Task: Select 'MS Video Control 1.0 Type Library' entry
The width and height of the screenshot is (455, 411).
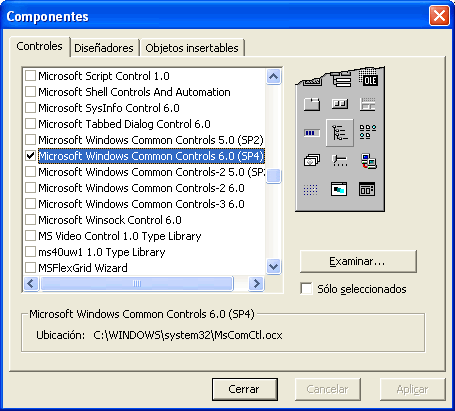Action: (x=120, y=236)
